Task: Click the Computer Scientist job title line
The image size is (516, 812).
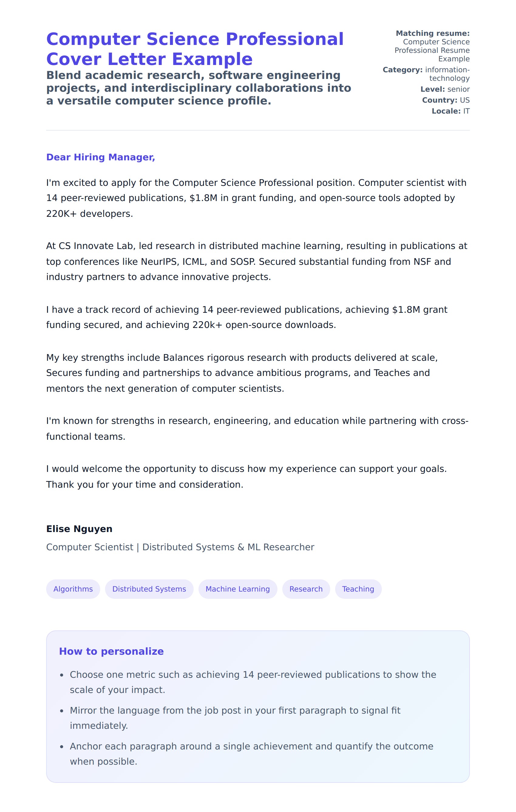Action: (x=180, y=547)
